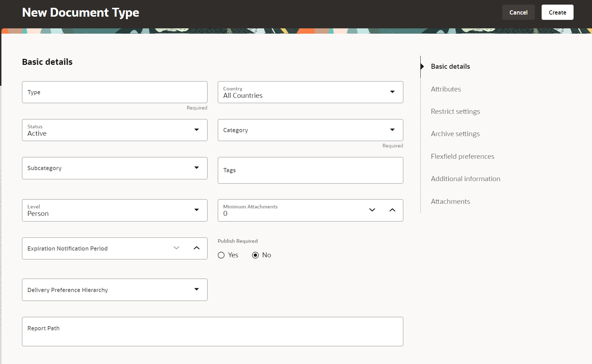Navigate to Archive settings section
The image size is (592, 364).
point(455,134)
